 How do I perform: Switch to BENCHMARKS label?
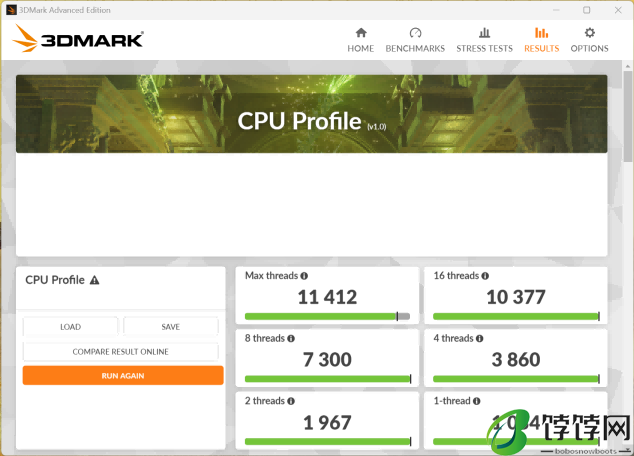click(x=415, y=49)
